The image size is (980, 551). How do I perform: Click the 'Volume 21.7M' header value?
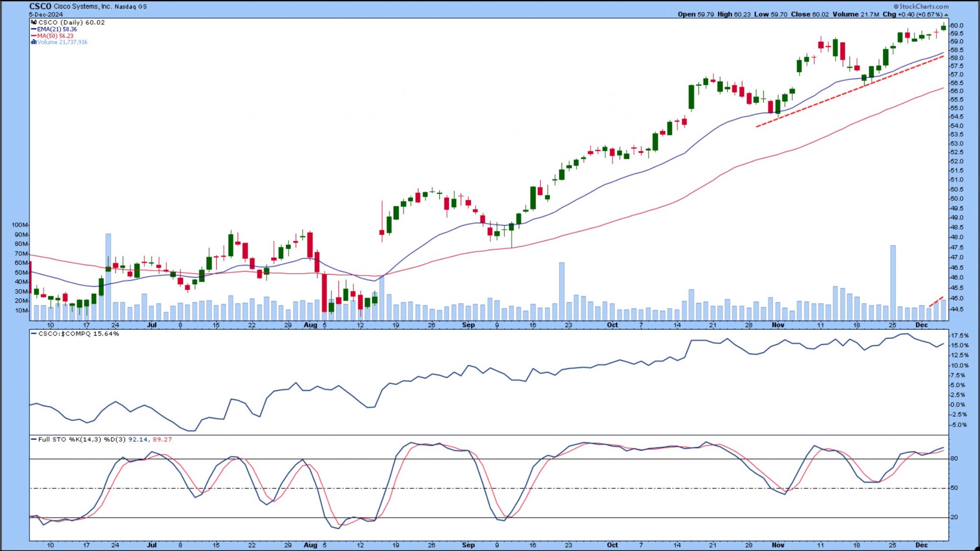856,14
